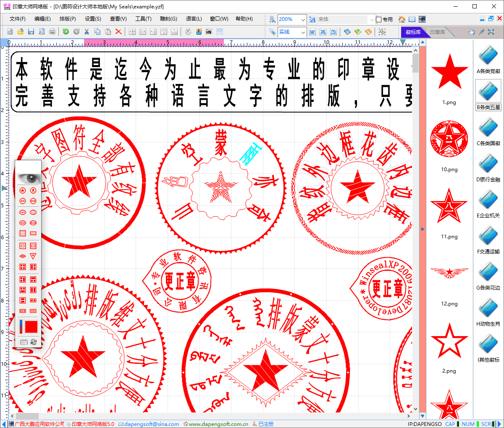Viewport: 504px width, 428px height.
Task: Click the eye image on floating palette
Action: tap(28, 179)
